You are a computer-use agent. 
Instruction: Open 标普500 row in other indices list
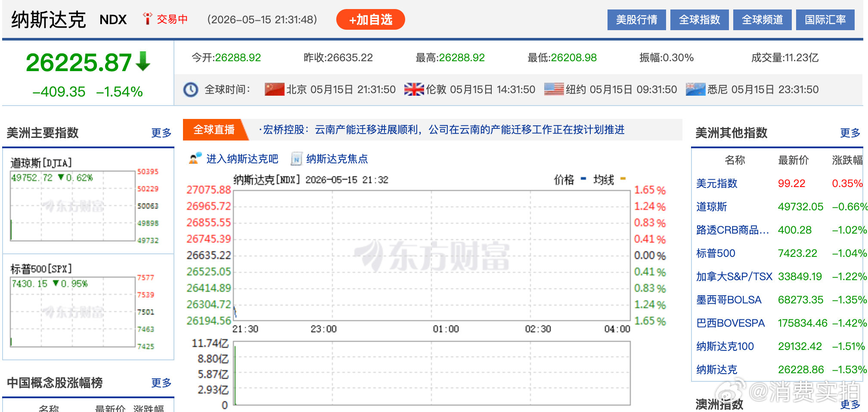coord(716,253)
